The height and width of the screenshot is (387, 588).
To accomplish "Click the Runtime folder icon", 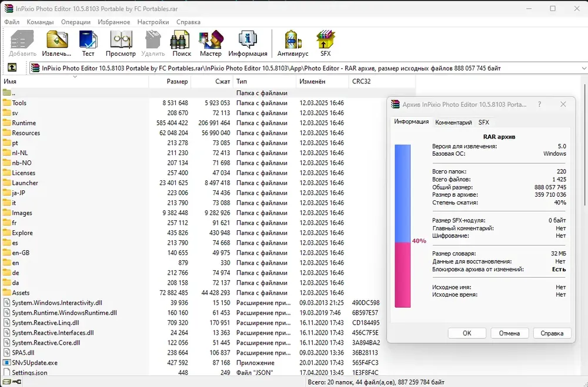I will (x=6, y=123).
